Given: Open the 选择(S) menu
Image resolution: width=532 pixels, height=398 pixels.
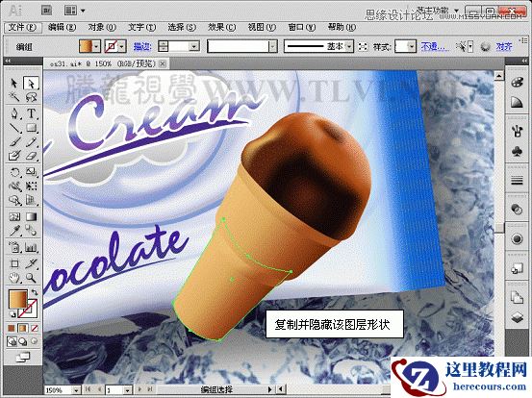Looking at the screenshot, I should [182, 27].
